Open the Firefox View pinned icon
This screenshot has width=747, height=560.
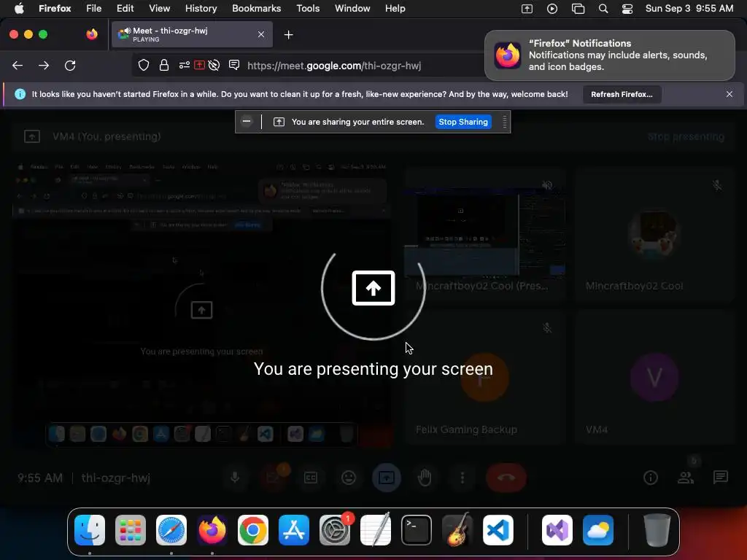(x=91, y=34)
